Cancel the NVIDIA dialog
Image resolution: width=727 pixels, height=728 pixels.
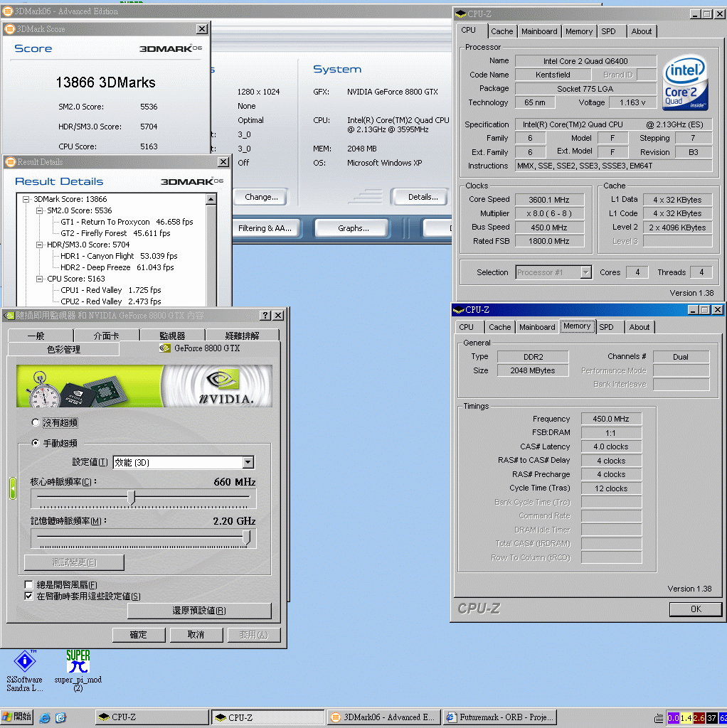click(196, 635)
